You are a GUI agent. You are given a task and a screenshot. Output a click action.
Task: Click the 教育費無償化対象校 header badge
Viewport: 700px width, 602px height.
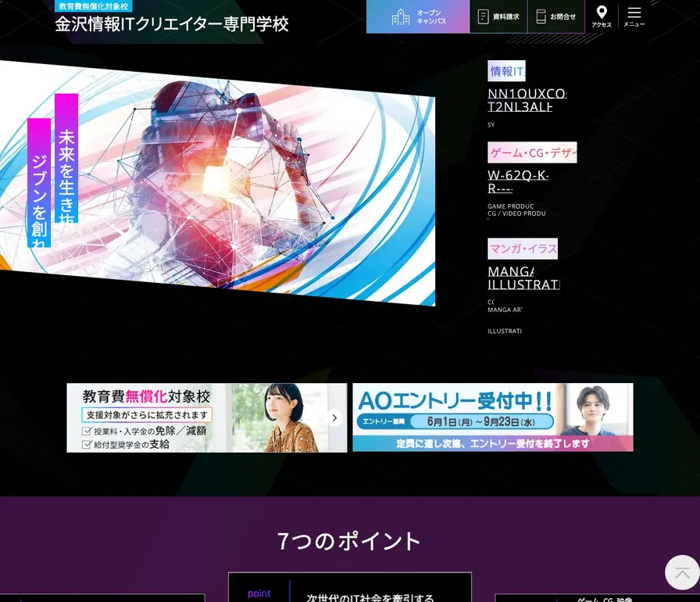(x=93, y=6)
